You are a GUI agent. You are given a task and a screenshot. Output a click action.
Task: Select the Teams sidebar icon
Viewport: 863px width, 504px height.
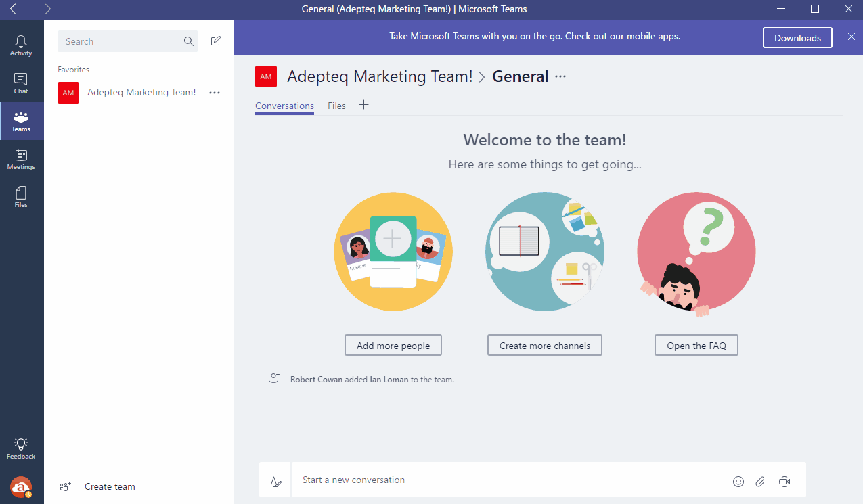click(x=21, y=121)
